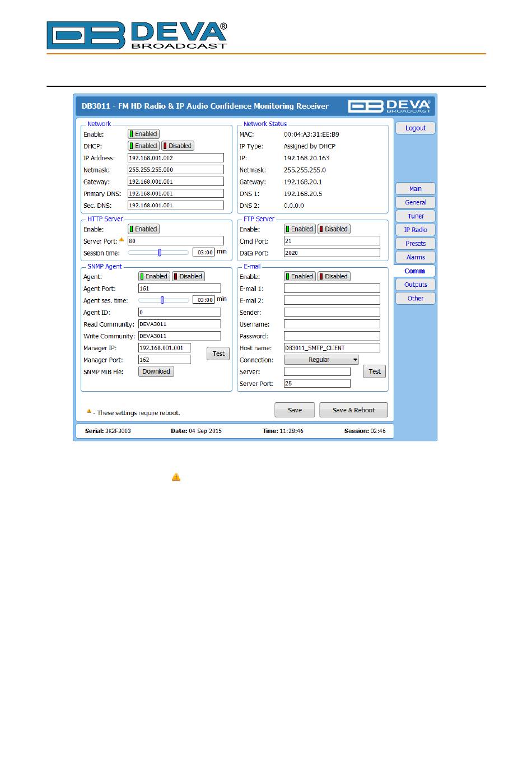Click the status IP 192.168.20.163
Screen dimensions: 532x758
(x=306, y=158)
